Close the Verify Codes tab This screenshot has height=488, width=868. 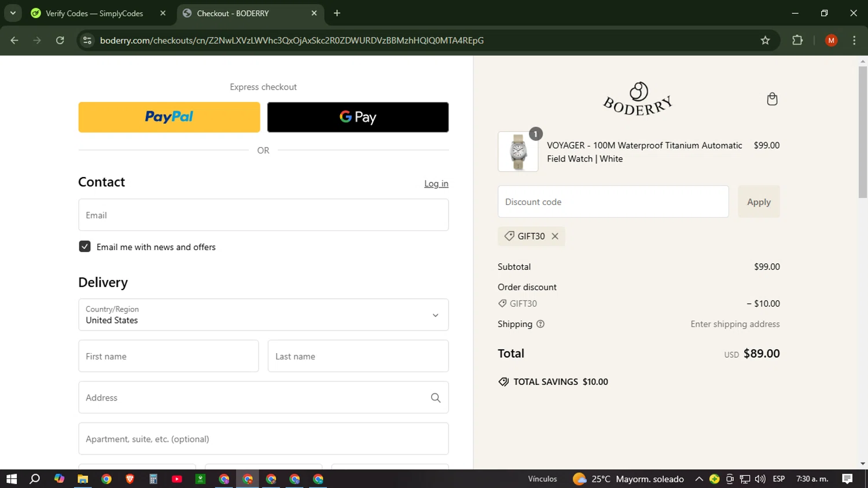coord(163,13)
